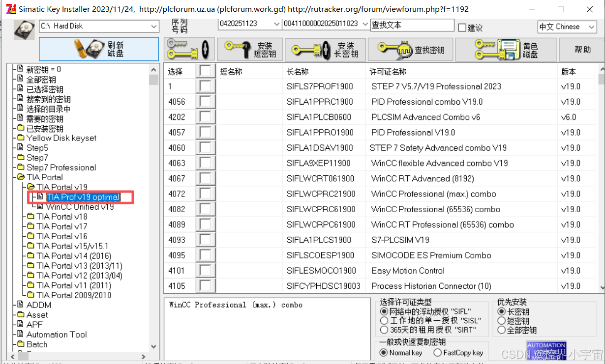
Task: Select 全部密钥 priority install option
Action: tap(502, 330)
